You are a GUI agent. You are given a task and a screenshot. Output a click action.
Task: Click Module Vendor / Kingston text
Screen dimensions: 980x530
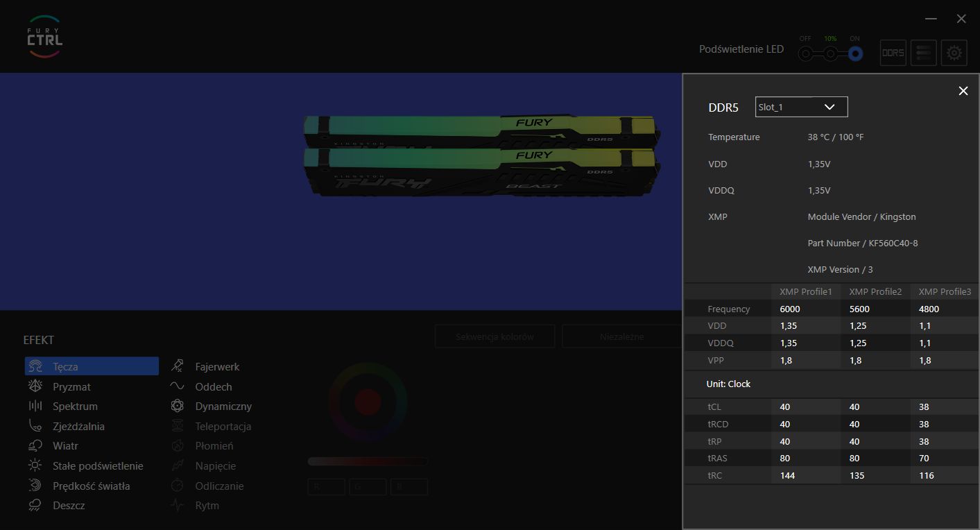point(862,216)
